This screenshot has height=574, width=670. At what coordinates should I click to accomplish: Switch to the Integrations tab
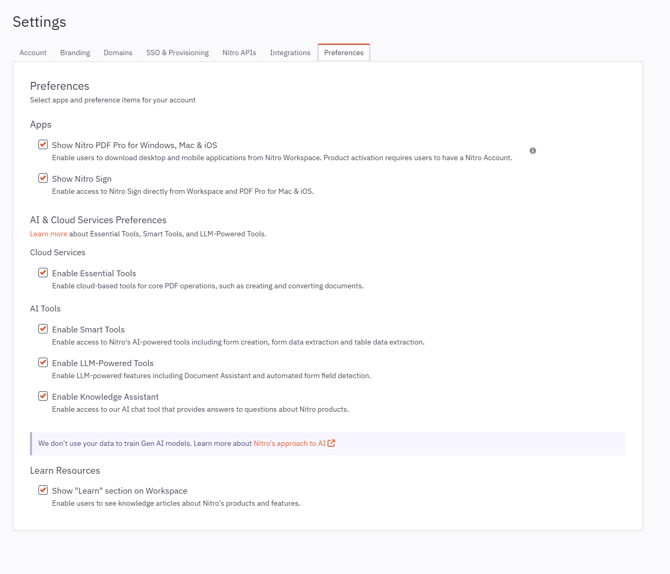[x=290, y=53]
